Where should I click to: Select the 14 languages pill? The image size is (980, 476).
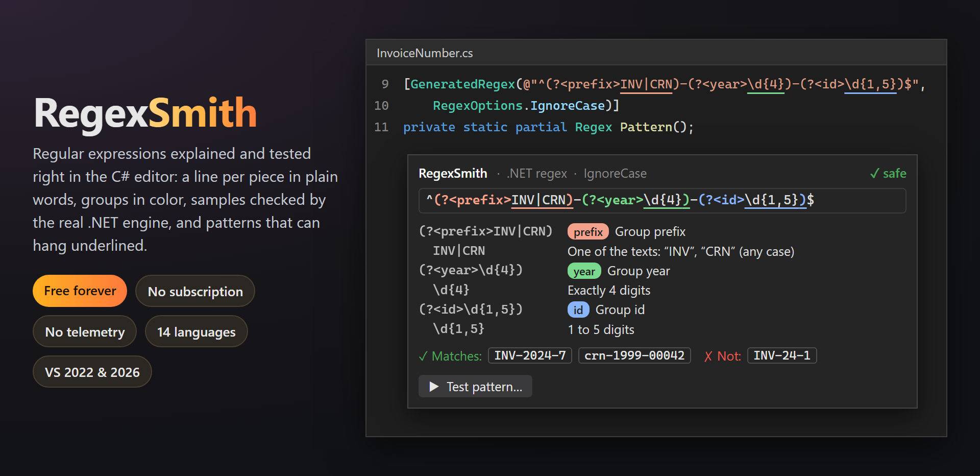pyautogui.click(x=196, y=331)
